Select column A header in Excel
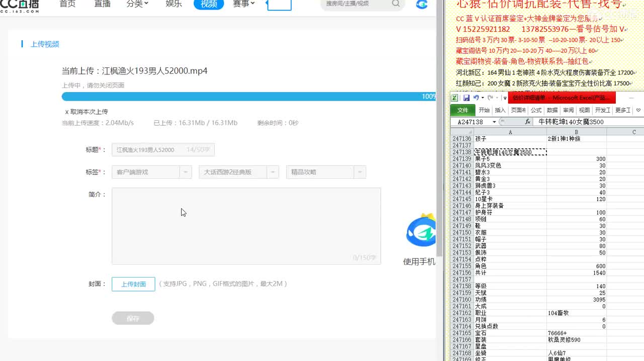Screen dimensions: 644x361 [x=510, y=132]
